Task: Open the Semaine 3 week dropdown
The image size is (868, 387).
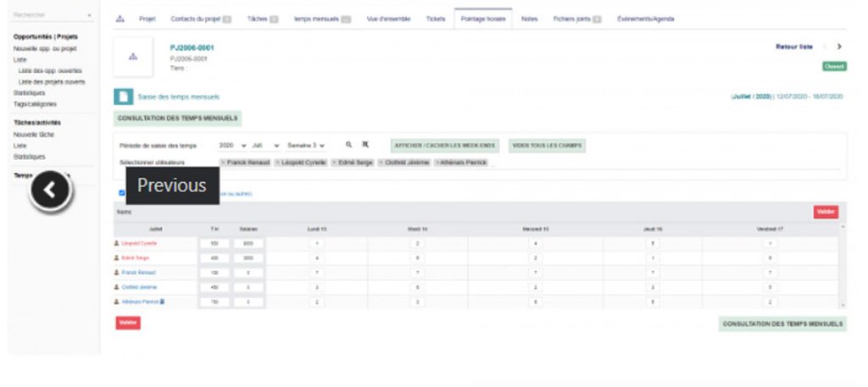Action: 306,146
